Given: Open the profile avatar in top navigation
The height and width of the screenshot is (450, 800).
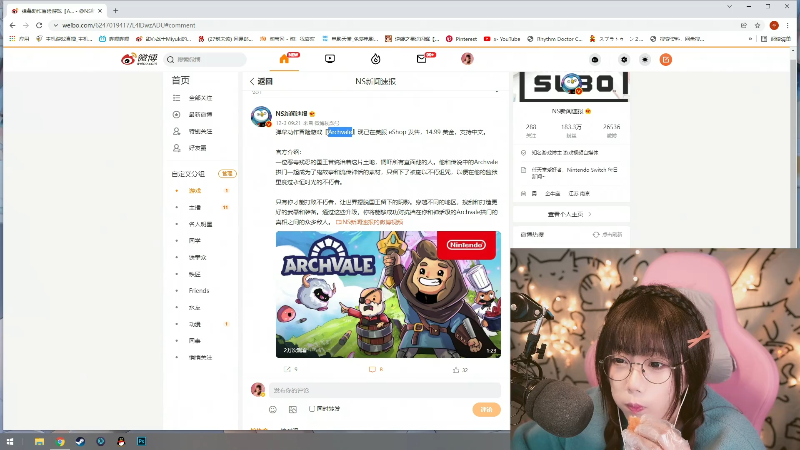Looking at the screenshot, I should (467, 59).
